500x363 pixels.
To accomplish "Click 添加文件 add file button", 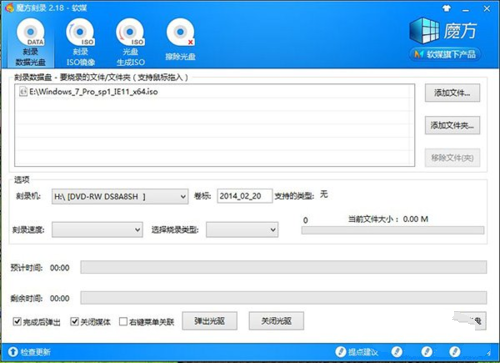I will (452, 93).
